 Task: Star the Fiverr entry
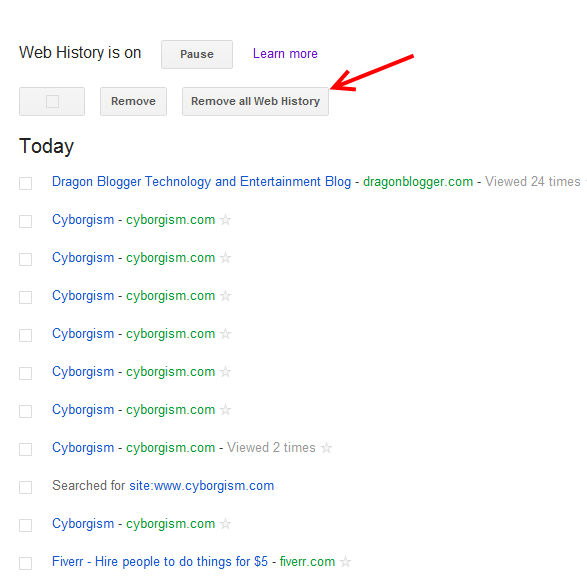[345, 562]
